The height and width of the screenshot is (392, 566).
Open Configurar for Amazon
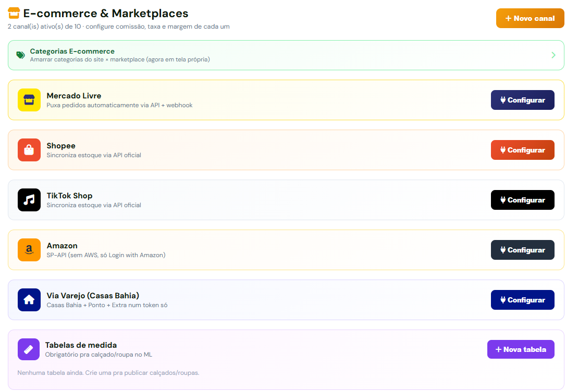point(522,249)
